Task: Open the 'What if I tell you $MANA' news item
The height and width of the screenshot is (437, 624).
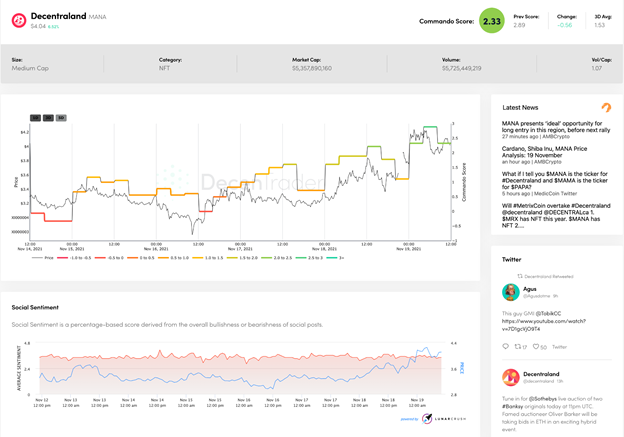Action: (x=554, y=180)
